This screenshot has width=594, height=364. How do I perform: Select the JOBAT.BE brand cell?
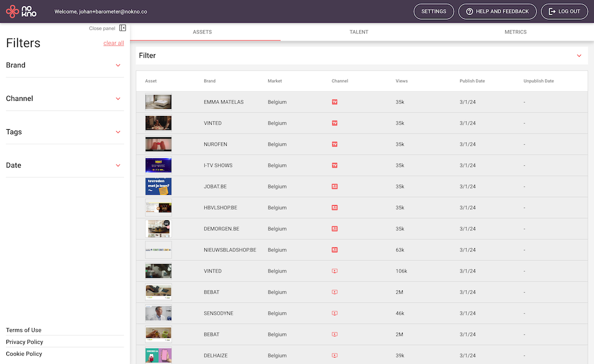click(215, 187)
